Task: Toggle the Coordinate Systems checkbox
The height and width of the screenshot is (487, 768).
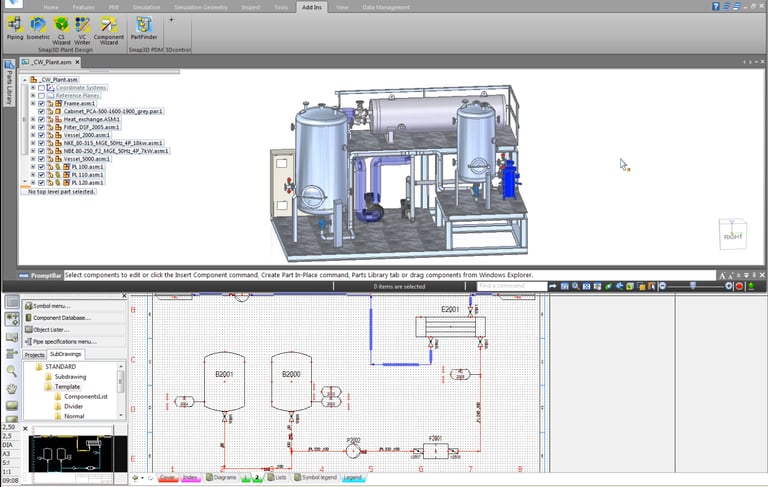Action: 41,87
